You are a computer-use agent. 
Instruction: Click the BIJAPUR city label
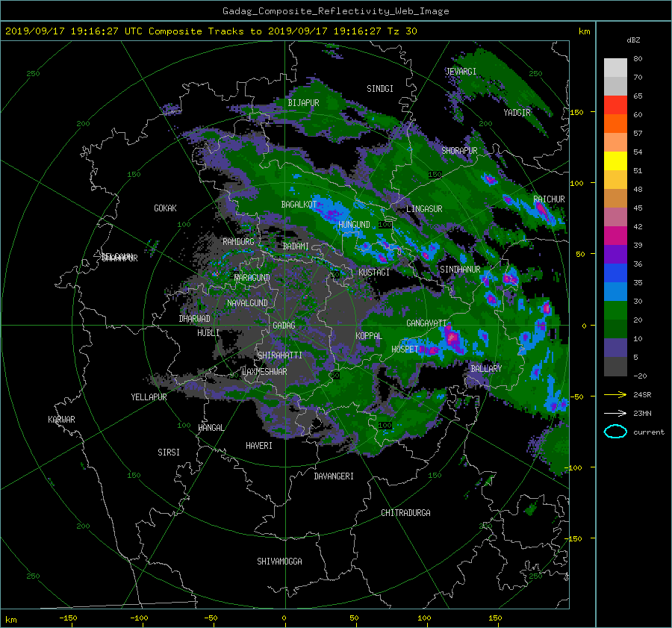pos(303,103)
